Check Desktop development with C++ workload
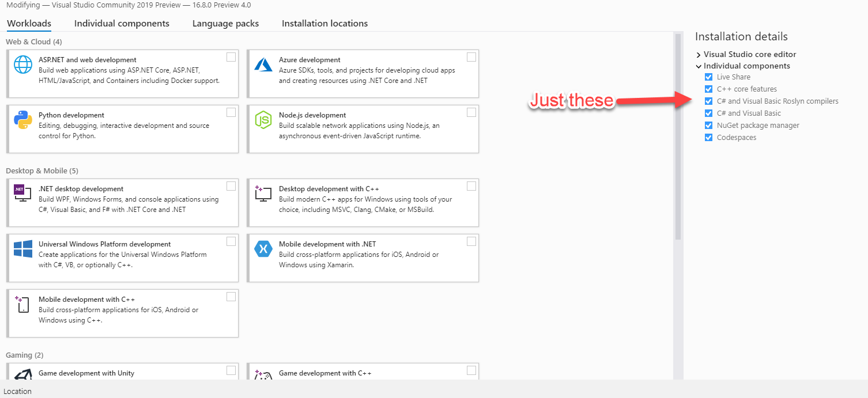Screen dimensions: 868x398 coord(471,186)
